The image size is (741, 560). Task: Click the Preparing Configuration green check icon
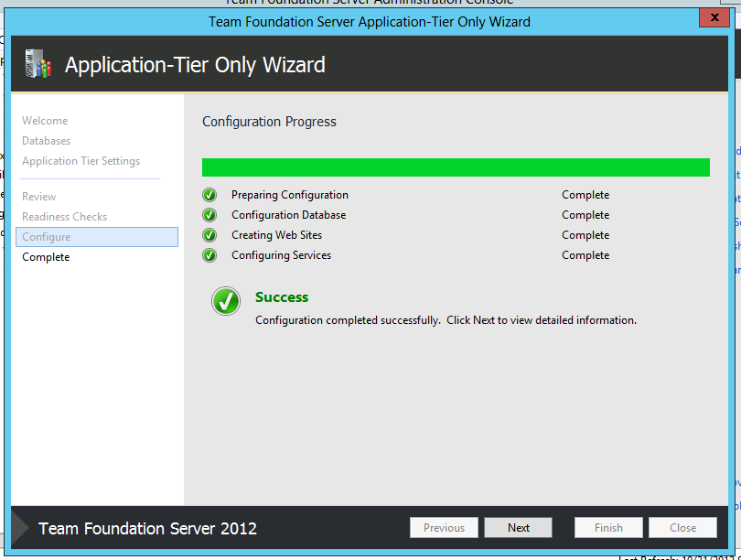pyautogui.click(x=209, y=195)
